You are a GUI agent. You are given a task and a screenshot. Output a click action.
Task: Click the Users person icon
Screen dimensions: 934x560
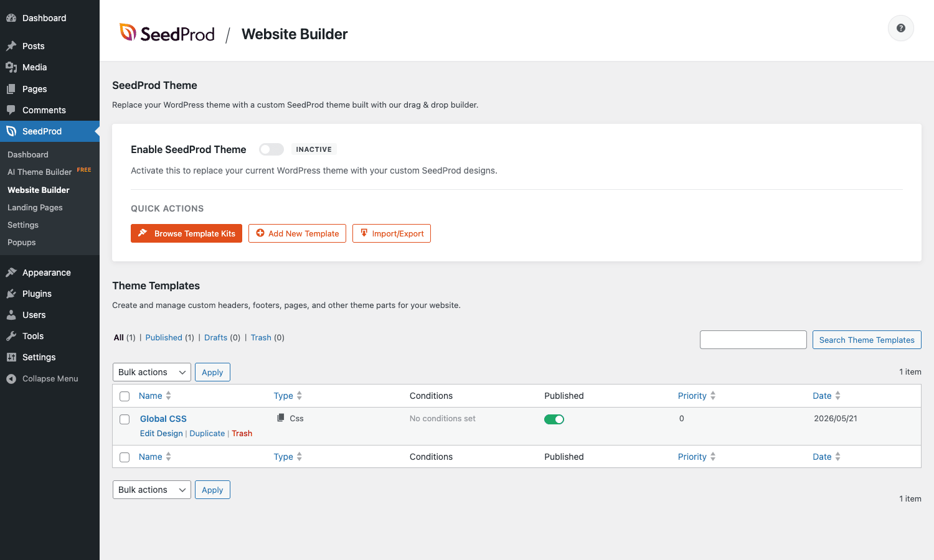[11, 315]
